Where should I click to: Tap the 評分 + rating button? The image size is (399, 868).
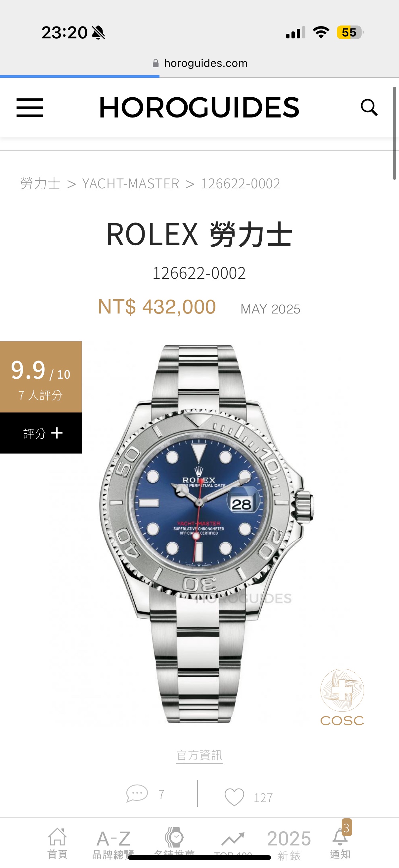[41, 433]
